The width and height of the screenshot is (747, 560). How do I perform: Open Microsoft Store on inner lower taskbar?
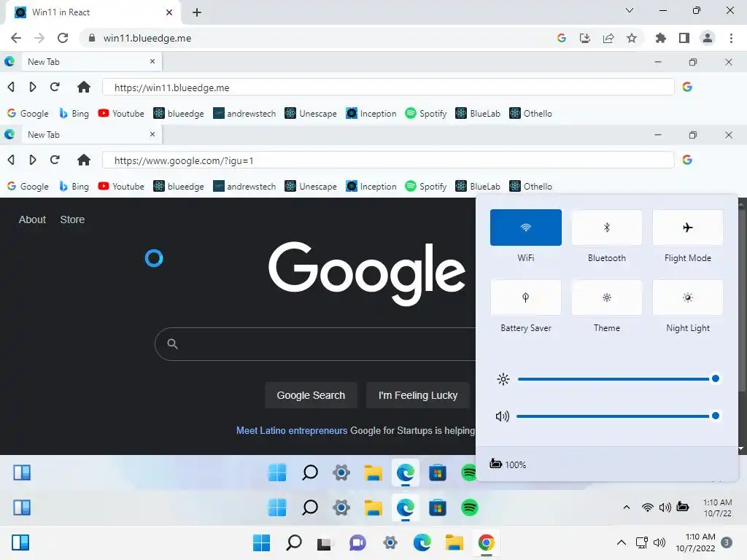coord(438,507)
